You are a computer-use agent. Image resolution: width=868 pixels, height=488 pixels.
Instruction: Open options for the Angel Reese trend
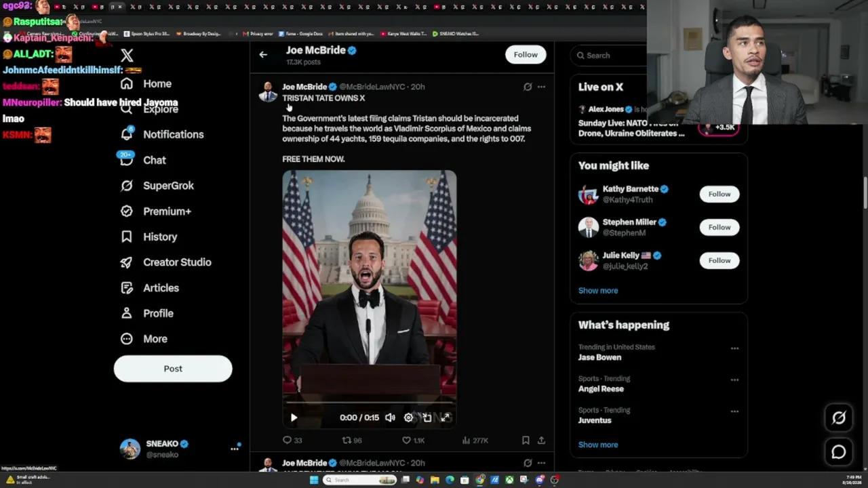[734, 380]
